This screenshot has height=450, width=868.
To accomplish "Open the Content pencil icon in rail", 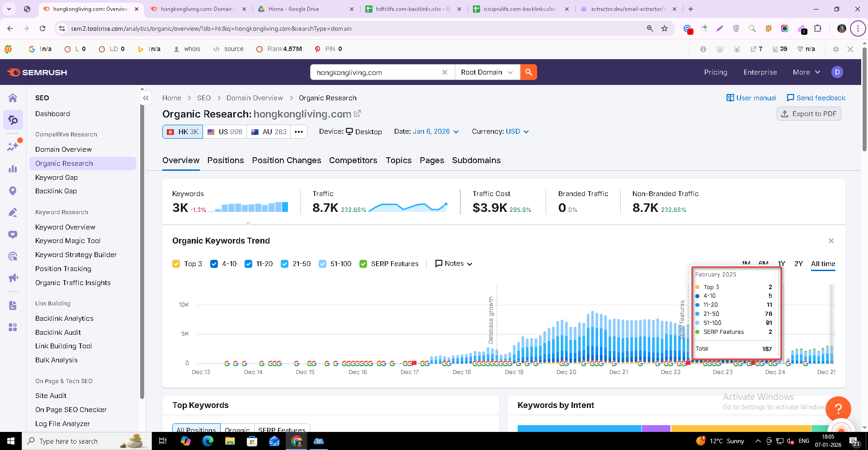I will coord(13,212).
